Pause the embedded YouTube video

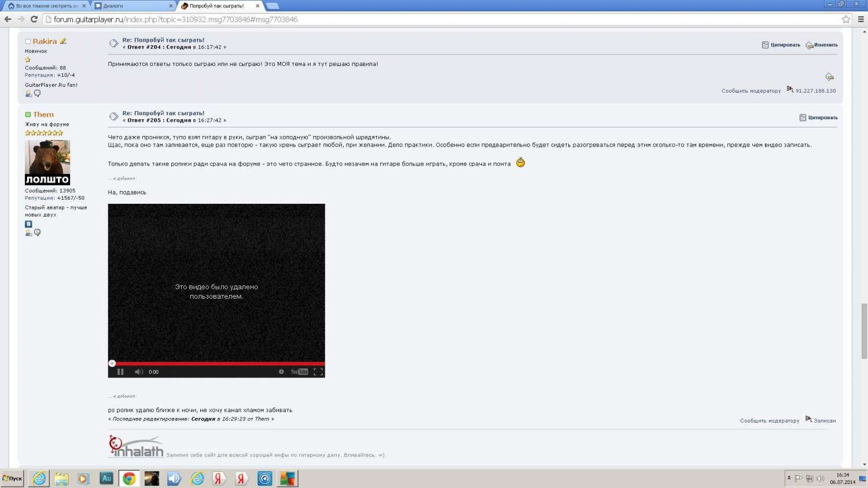120,372
